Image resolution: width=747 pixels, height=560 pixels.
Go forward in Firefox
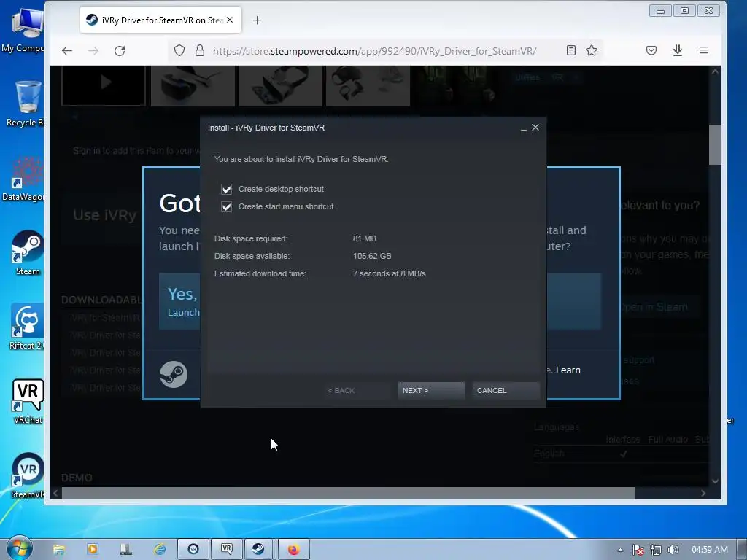click(93, 50)
